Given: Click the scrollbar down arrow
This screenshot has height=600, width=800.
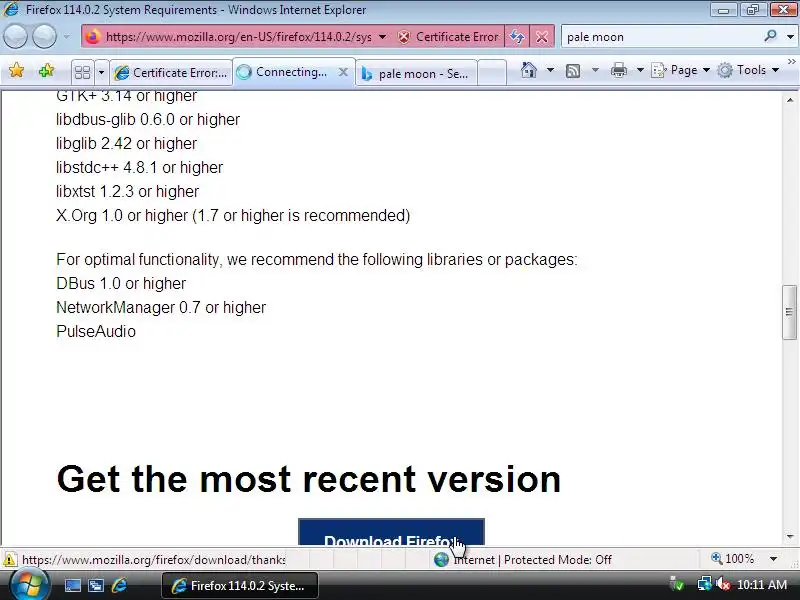Looking at the screenshot, I should coord(790,536).
